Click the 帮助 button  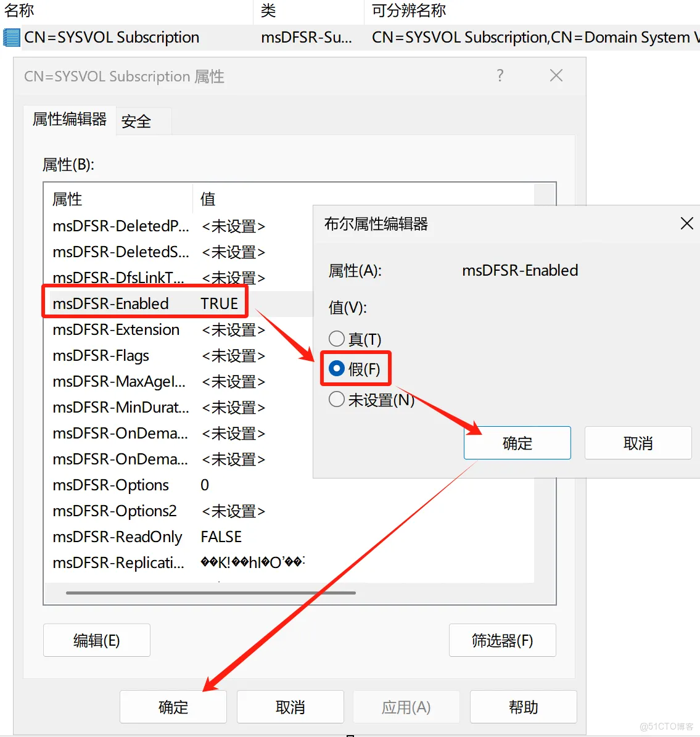click(523, 707)
